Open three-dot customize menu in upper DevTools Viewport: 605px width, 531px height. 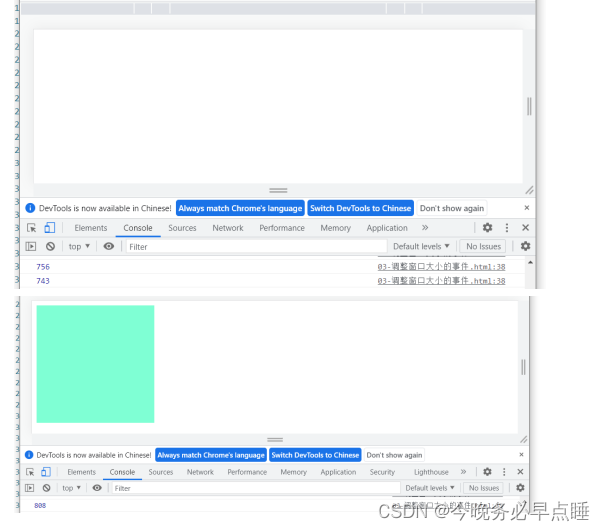pyautogui.click(x=507, y=228)
